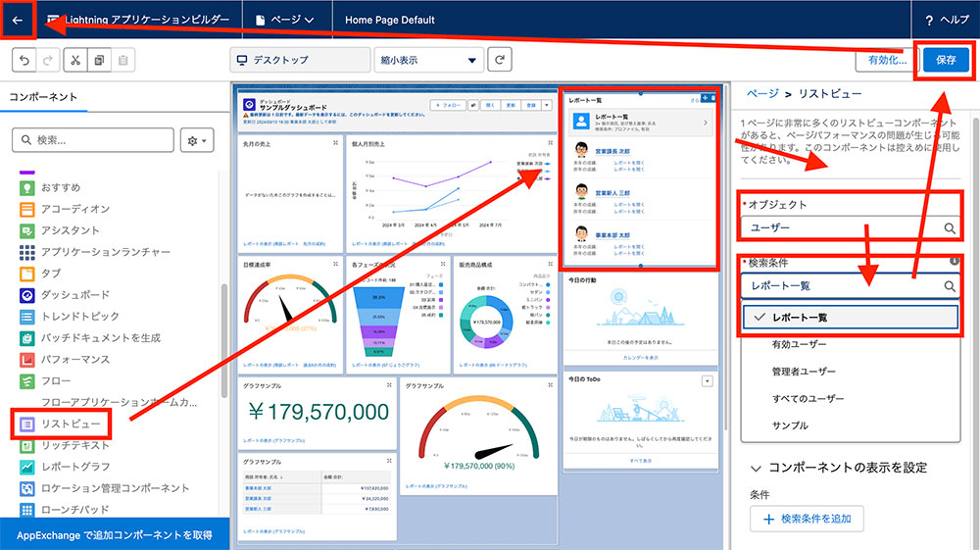Select the レポートグラフ component
Image resolution: width=980 pixels, height=550 pixels.
point(65,467)
